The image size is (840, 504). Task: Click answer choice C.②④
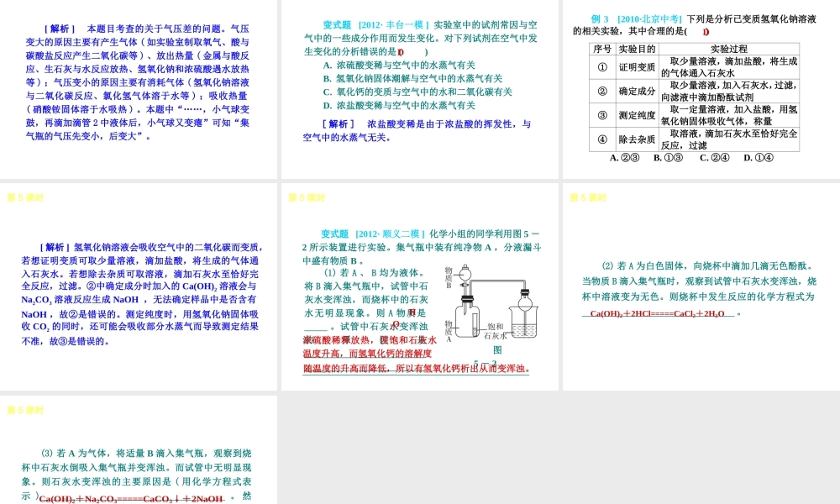click(714, 157)
